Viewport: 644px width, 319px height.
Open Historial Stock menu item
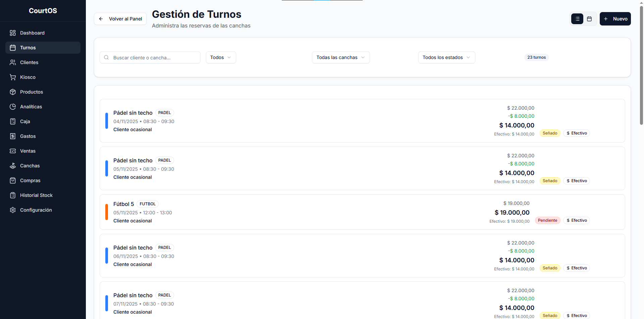[x=36, y=195]
